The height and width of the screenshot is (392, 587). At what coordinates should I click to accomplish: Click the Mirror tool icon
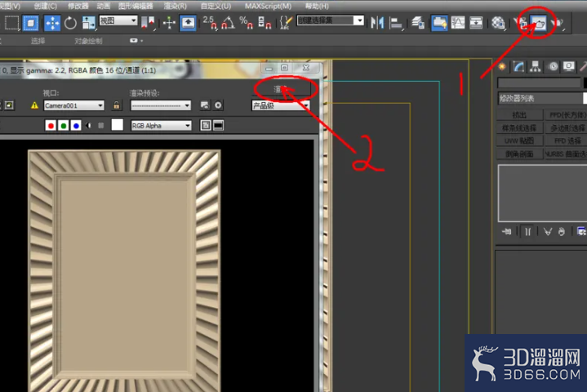tap(377, 23)
